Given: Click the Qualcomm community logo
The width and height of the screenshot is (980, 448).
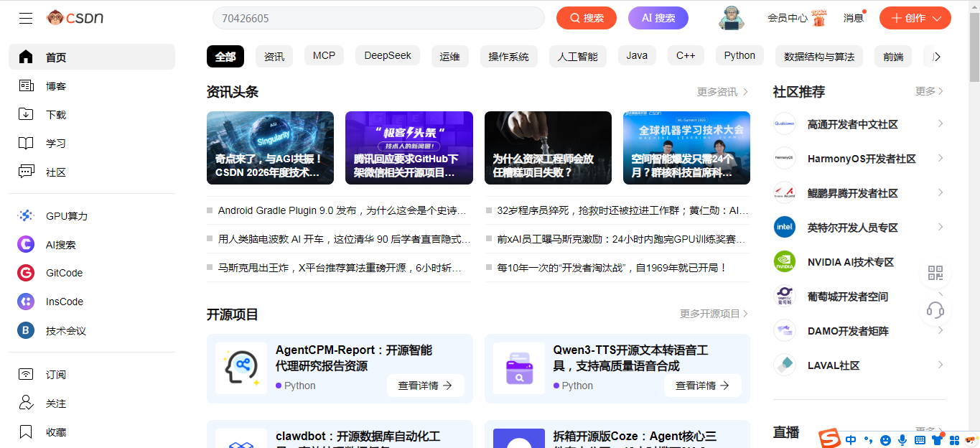Looking at the screenshot, I should 785,123.
